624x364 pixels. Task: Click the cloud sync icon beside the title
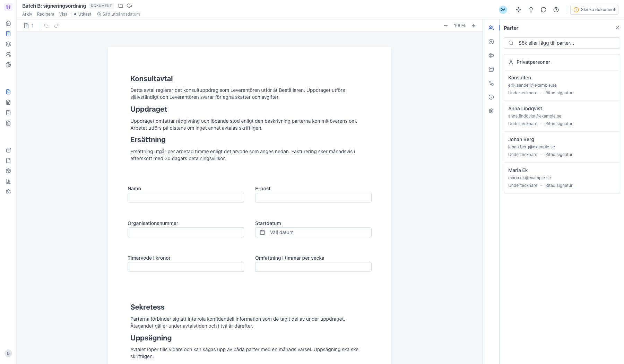pyautogui.click(x=129, y=6)
